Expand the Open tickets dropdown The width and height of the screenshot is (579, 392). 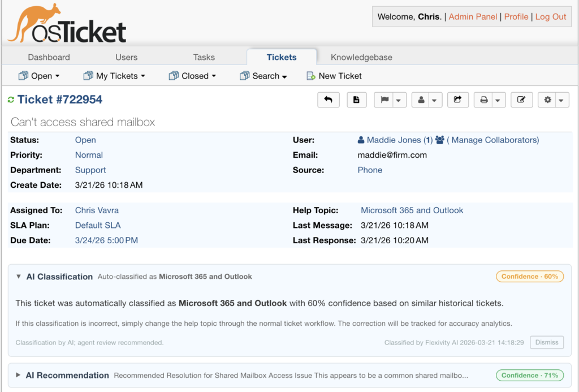(x=39, y=76)
